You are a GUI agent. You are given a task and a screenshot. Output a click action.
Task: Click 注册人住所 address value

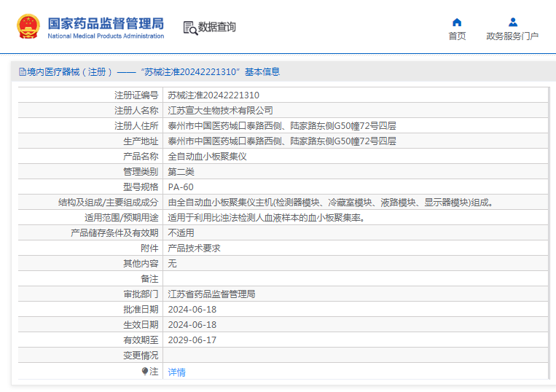(x=282, y=126)
